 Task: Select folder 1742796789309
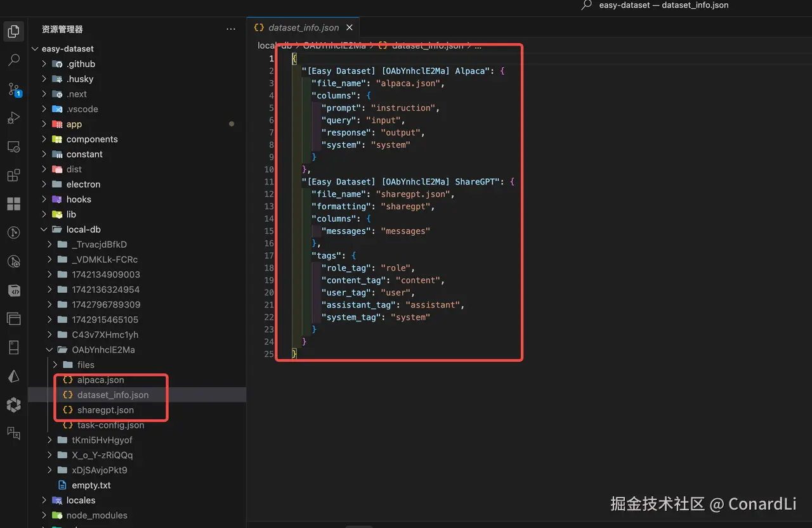pyautogui.click(x=106, y=305)
